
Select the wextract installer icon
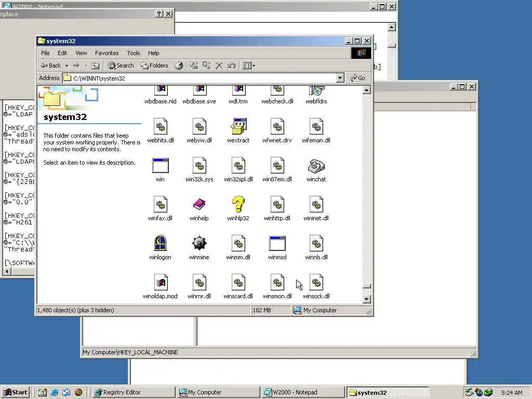coord(238,126)
